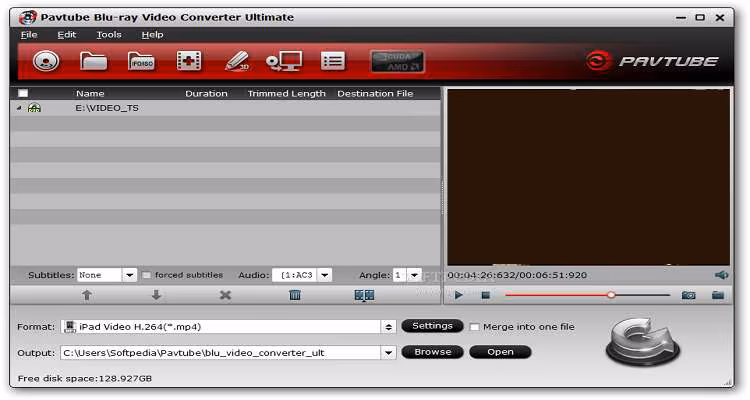Open the Tools menu
The width and height of the screenshot is (750, 400).
point(109,34)
